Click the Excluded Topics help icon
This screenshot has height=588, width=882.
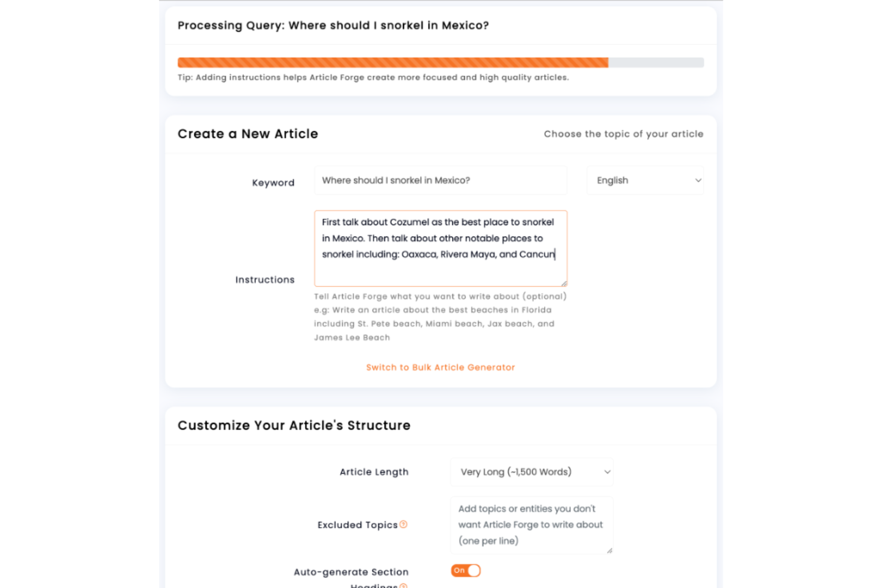[x=403, y=524]
